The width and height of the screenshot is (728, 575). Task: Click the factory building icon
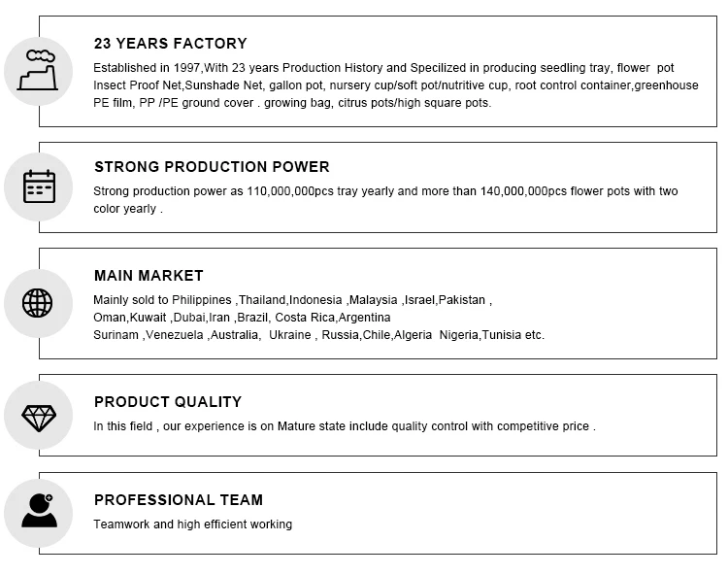(x=38, y=70)
